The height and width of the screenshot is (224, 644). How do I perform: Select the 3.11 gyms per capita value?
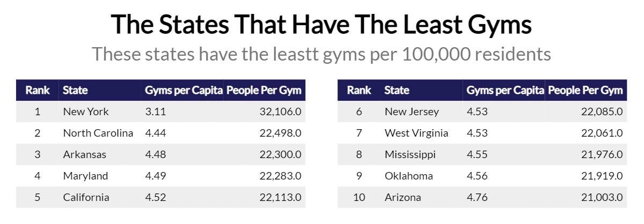[155, 112]
